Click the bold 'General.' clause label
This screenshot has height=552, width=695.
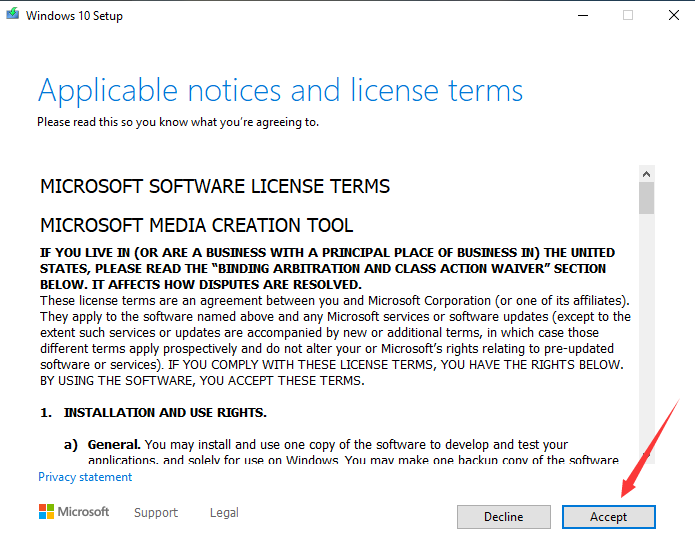[114, 444]
